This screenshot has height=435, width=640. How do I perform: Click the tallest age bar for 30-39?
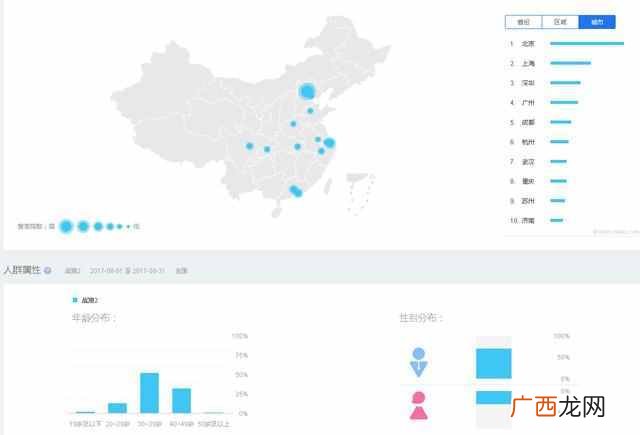149,393
